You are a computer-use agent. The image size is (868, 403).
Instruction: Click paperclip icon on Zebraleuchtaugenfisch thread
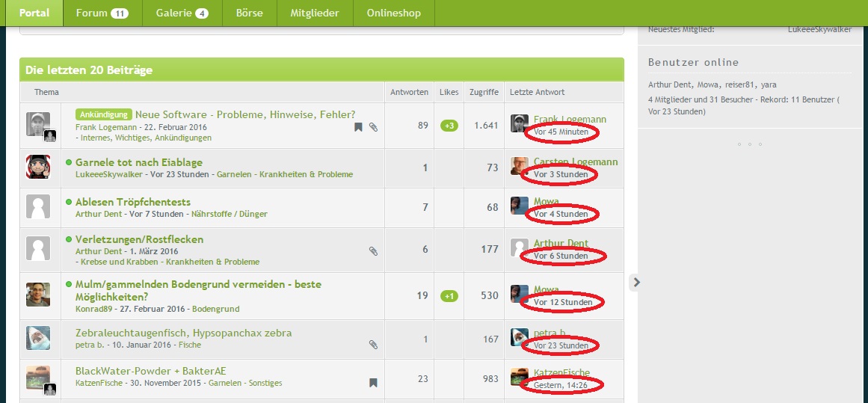click(x=374, y=345)
